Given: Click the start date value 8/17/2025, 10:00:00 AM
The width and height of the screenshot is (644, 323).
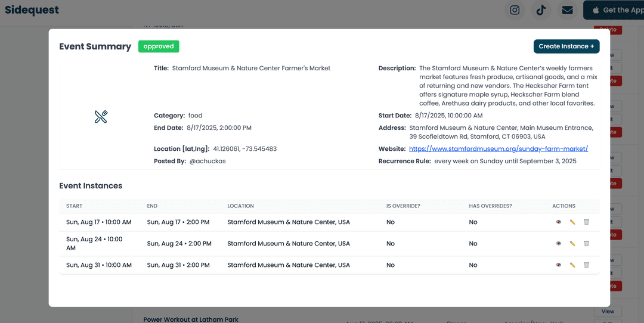Looking at the screenshot, I should (x=448, y=116).
